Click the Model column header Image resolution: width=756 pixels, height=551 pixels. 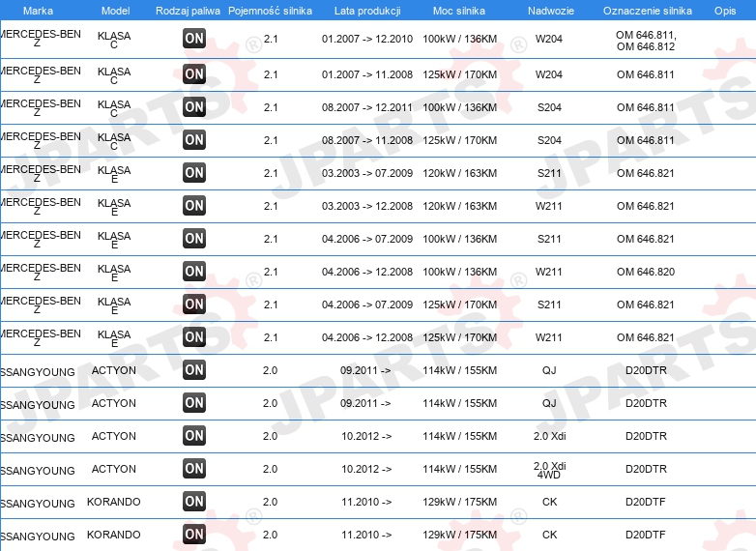[x=116, y=11]
